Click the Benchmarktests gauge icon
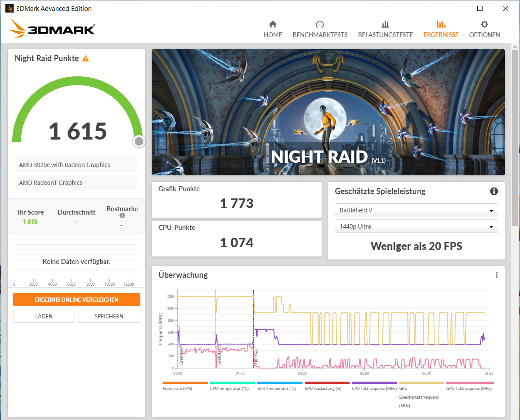Image resolution: width=520 pixels, height=420 pixels. 319,24
